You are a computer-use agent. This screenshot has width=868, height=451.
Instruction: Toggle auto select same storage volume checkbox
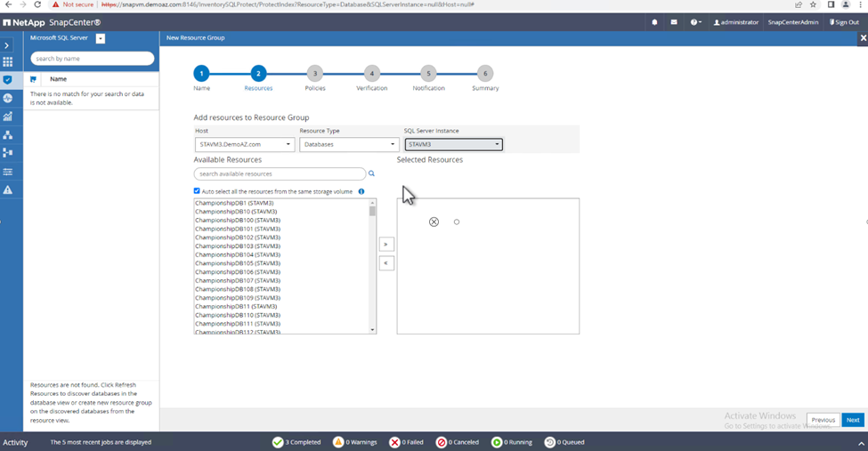(197, 191)
